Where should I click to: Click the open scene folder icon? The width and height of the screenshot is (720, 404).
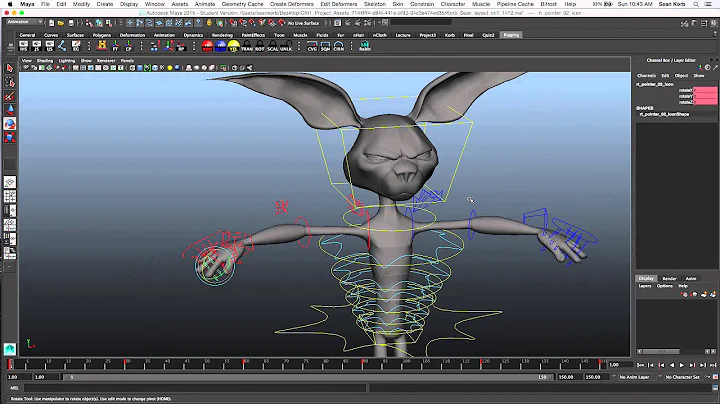61,22
